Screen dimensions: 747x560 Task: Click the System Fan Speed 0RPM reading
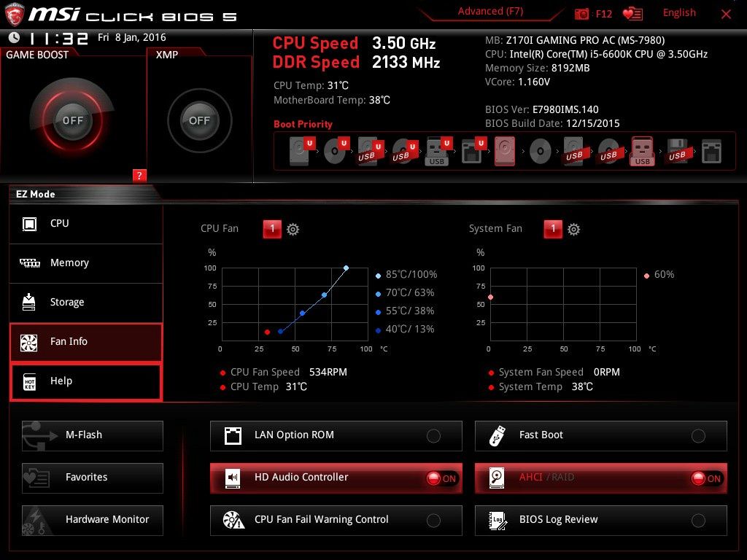[x=560, y=372]
